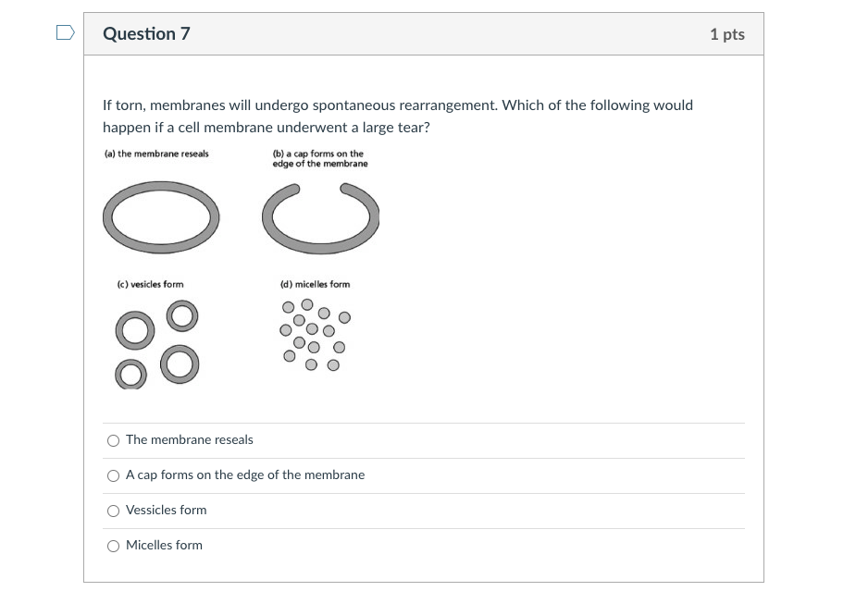This screenshot has width=856, height=616.
Task: Click the answer text 'Micelles form'
Action: point(164,546)
